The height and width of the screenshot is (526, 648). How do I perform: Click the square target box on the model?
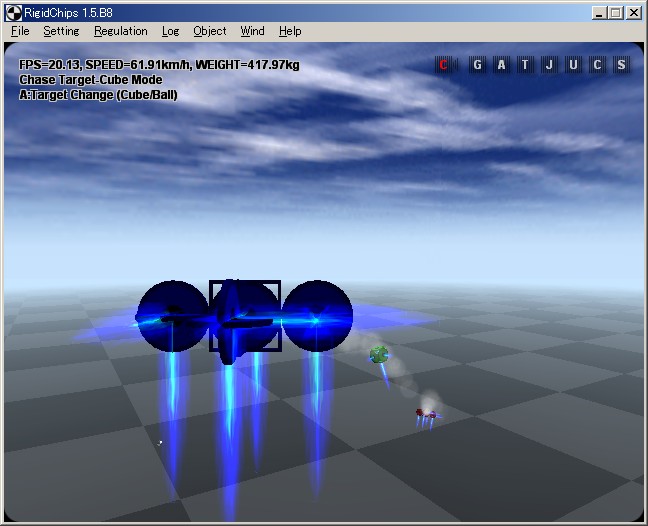coord(244,316)
